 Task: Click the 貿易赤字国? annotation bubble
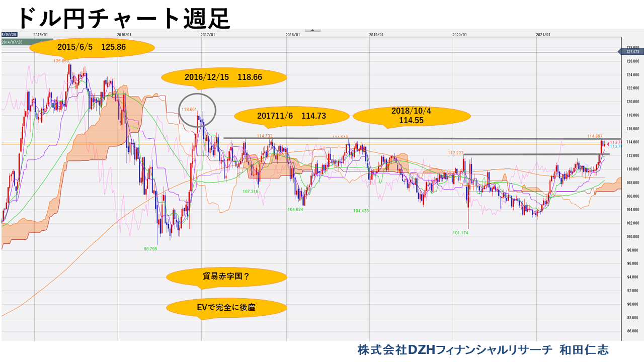click(226, 276)
